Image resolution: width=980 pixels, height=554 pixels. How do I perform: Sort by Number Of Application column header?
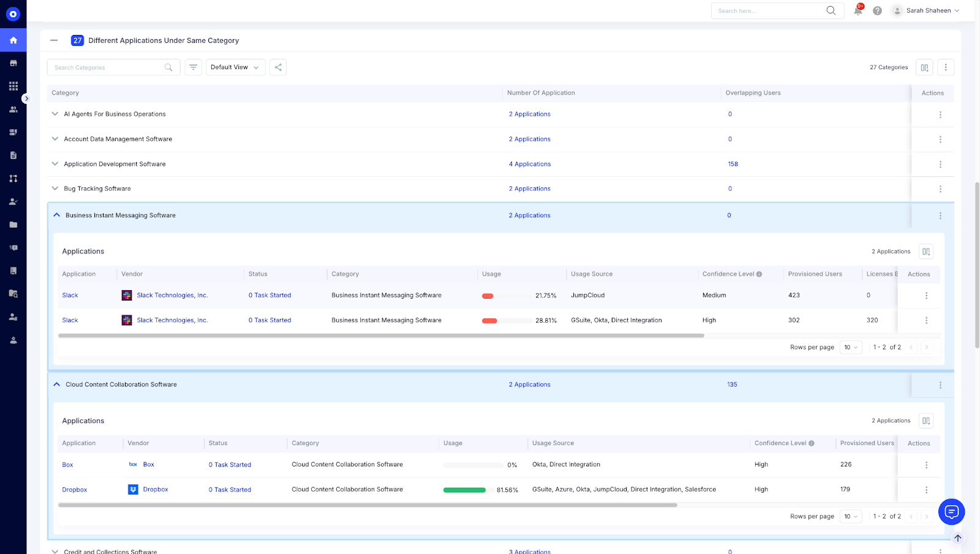click(x=541, y=93)
